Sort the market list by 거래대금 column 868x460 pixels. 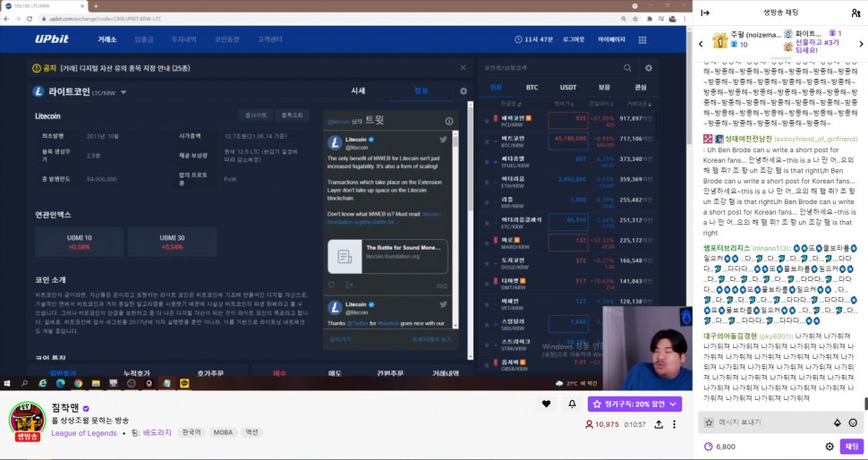pos(639,104)
